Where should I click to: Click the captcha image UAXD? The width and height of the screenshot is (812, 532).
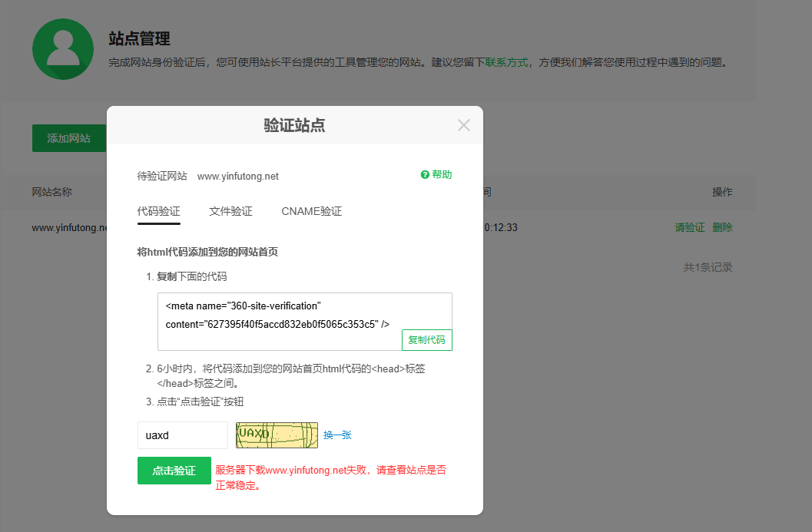(277, 435)
